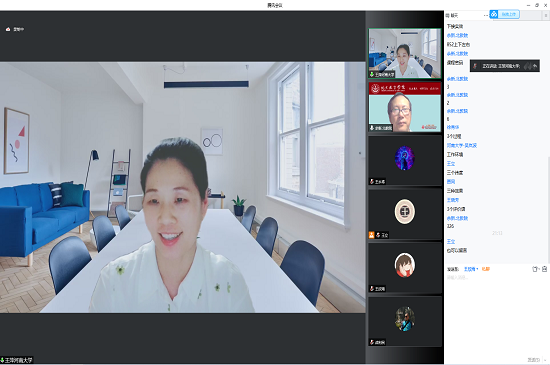The width and height of the screenshot is (550, 365).
Task: Click the save chat record icon
Action: point(544,269)
